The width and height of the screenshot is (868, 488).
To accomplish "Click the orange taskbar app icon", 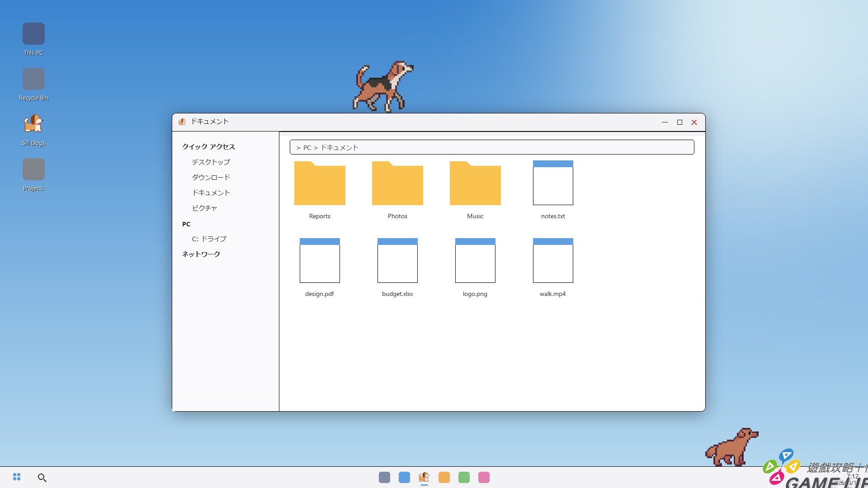I will point(444,477).
